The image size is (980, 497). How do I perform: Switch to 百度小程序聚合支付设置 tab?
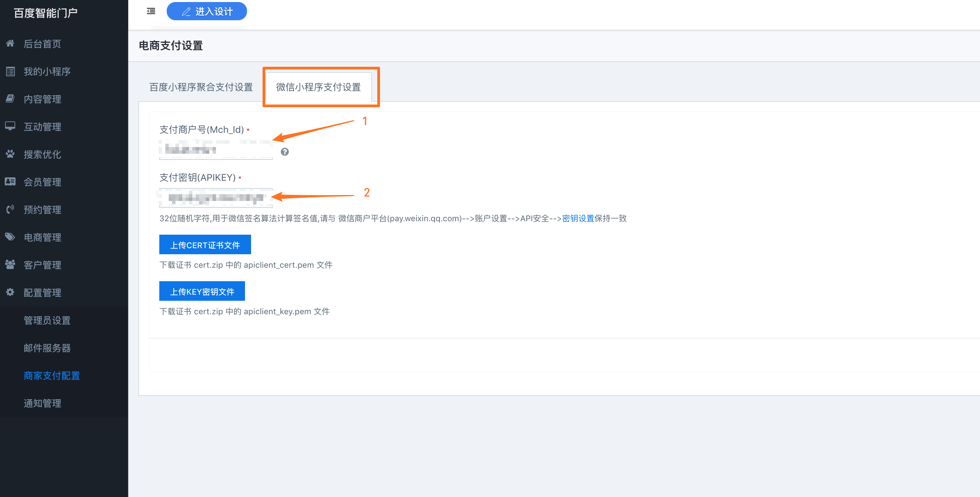(201, 87)
